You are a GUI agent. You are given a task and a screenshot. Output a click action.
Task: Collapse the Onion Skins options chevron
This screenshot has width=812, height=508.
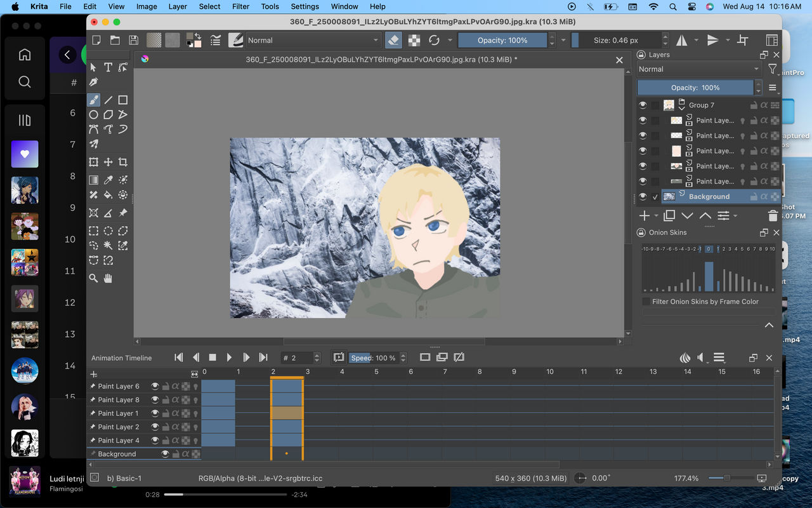click(769, 325)
